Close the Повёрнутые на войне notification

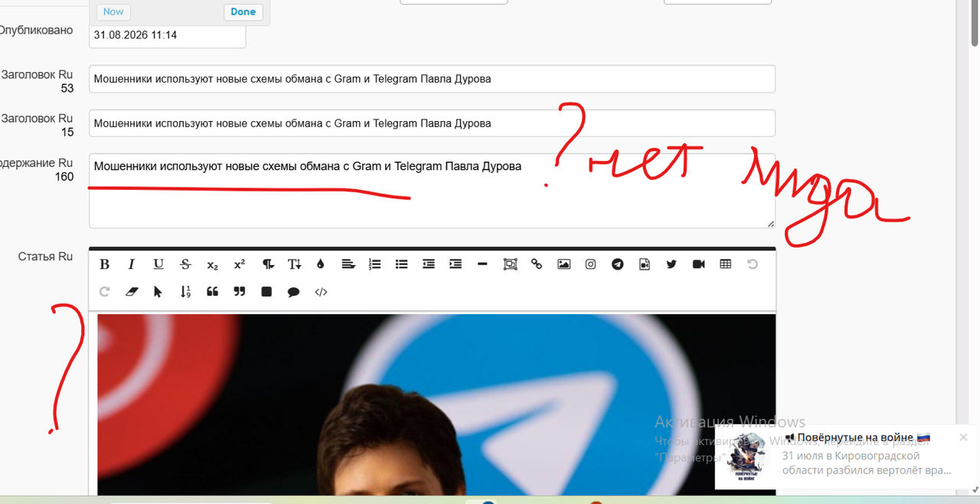963,437
